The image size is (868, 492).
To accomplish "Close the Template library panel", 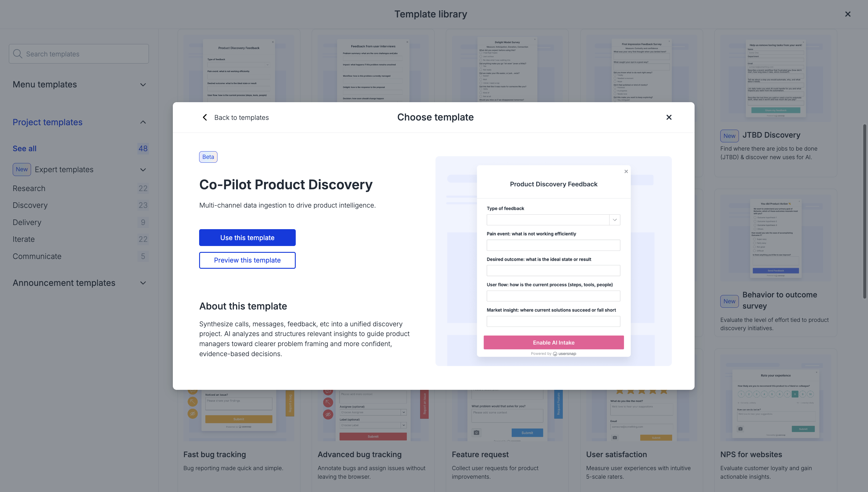I will pyautogui.click(x=847, y=14).
